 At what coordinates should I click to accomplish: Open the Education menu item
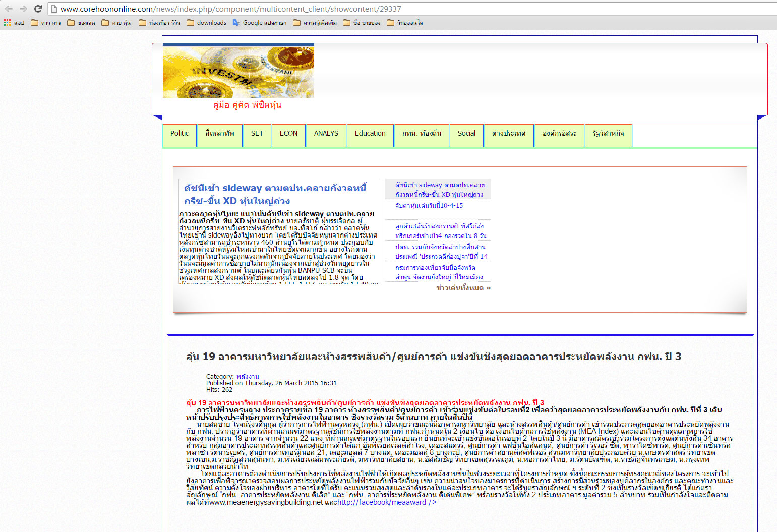click(370, 134)
